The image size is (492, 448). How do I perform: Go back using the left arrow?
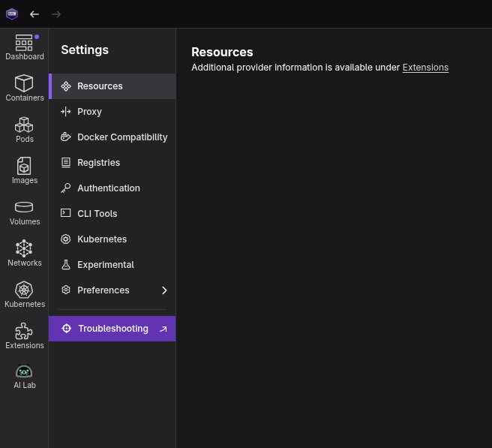[x=34, y=14]
